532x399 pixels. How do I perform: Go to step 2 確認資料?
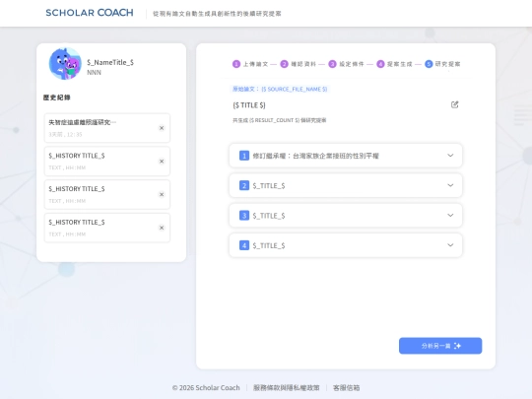pos(299,64)
